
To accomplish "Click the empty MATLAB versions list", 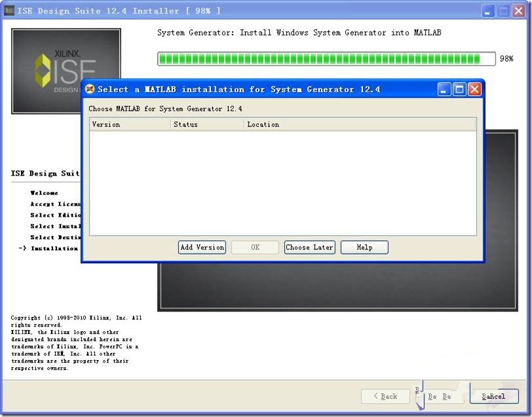I will point(283,183).
